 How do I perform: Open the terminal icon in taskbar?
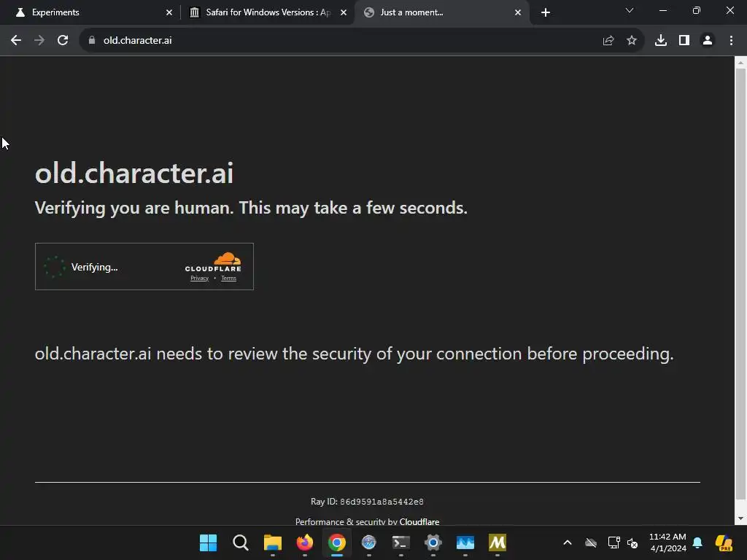click(401, 542)
